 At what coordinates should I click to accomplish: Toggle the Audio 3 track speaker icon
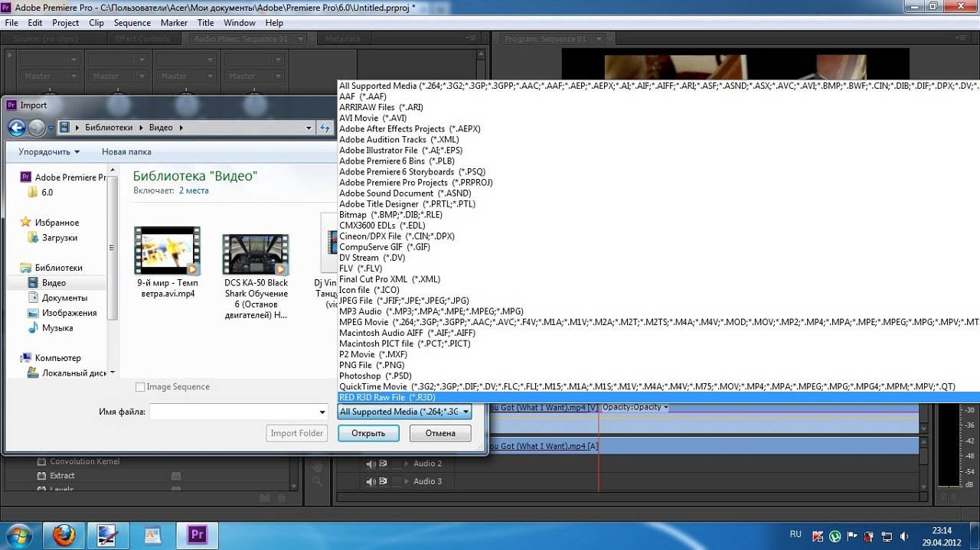point(371,482)
